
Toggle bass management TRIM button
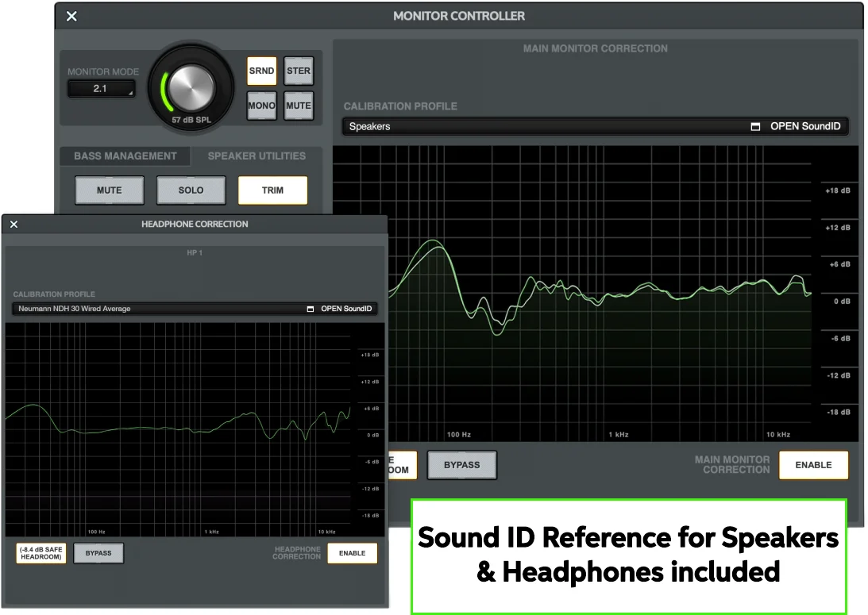(x=273, y=190)
